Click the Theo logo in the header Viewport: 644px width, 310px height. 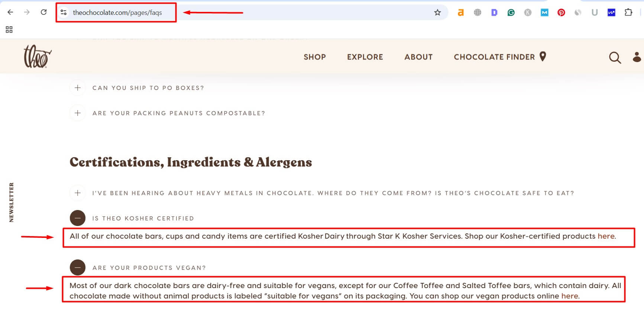click(x=37, y=56)
